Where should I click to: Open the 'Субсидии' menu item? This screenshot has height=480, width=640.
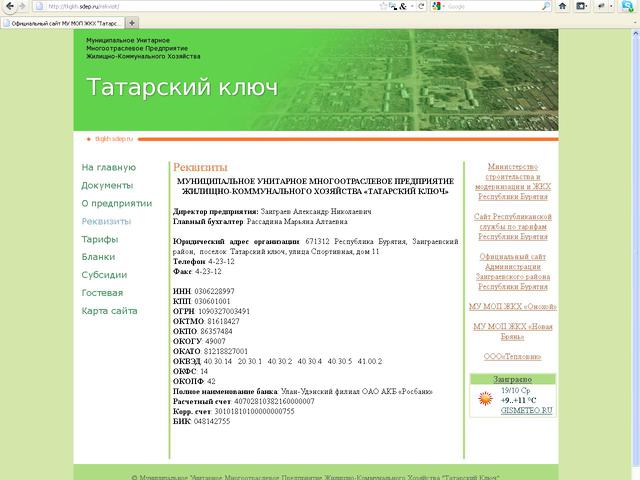pos(104,275)
